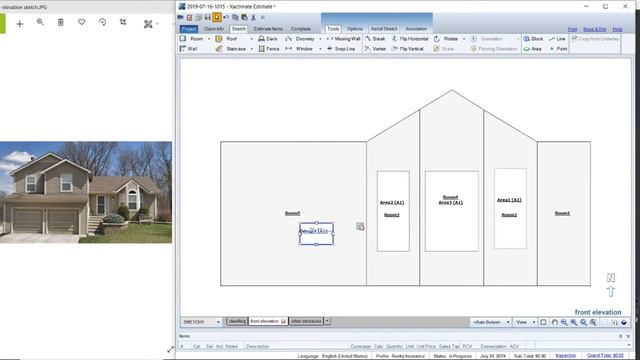Screen dimensions: 640x360
Task: Click the first magnifier zoom icon in bottom bar
Action: coord(564,322)
